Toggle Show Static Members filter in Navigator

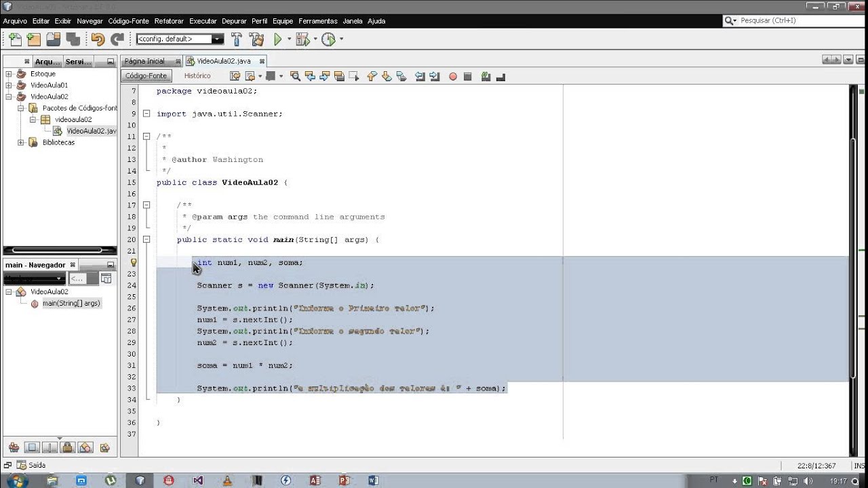(50, 447)
